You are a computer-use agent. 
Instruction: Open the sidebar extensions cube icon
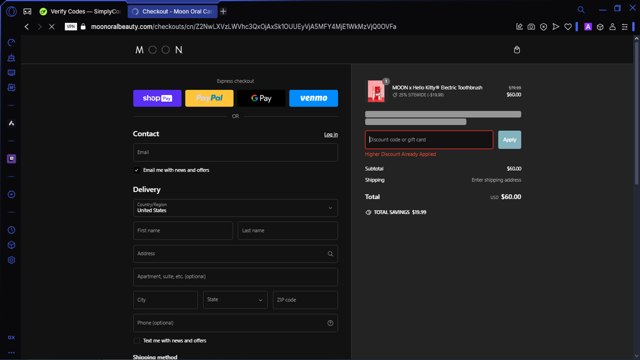point(11,245)
